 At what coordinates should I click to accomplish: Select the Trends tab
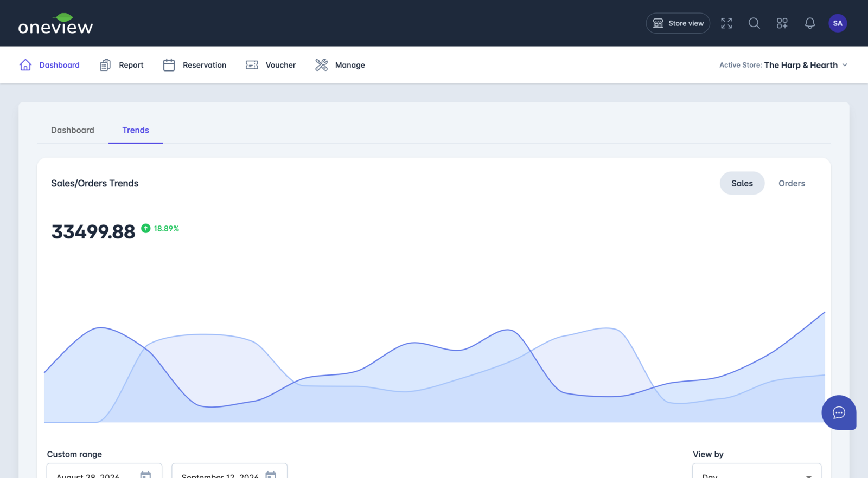tap(136, 130)
